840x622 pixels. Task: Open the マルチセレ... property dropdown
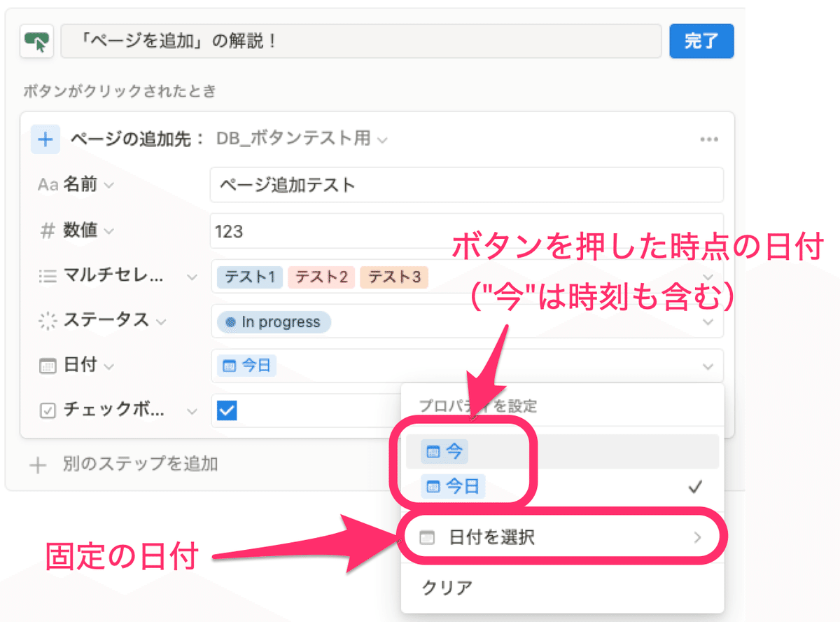pos(118,276)
